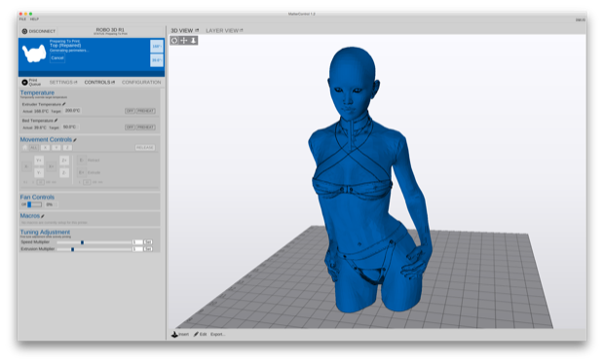Release the motors with RELEASE button
Screen dimensions: 604x364
[x=145, y=148]
